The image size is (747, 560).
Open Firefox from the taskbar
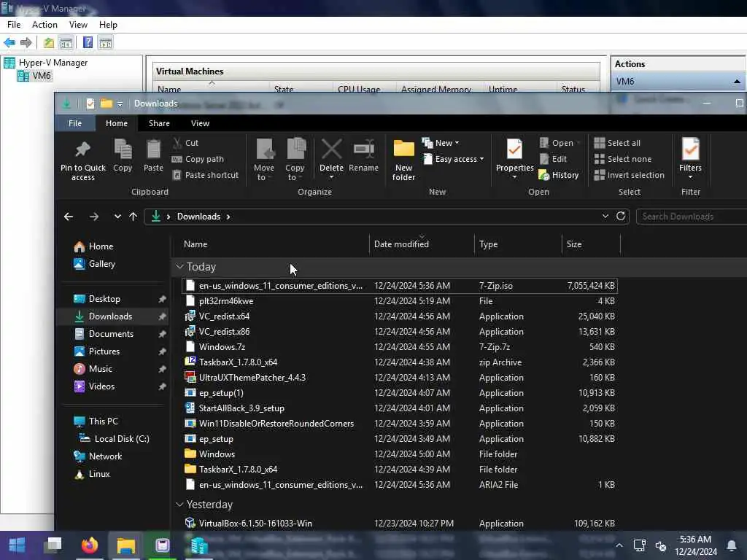[89, 545]
